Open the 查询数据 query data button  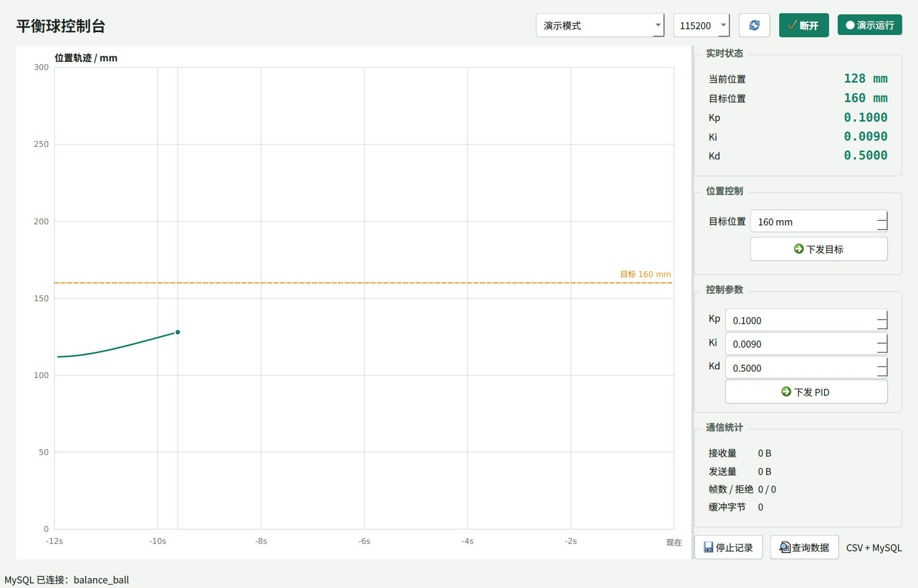click(804, 547)
